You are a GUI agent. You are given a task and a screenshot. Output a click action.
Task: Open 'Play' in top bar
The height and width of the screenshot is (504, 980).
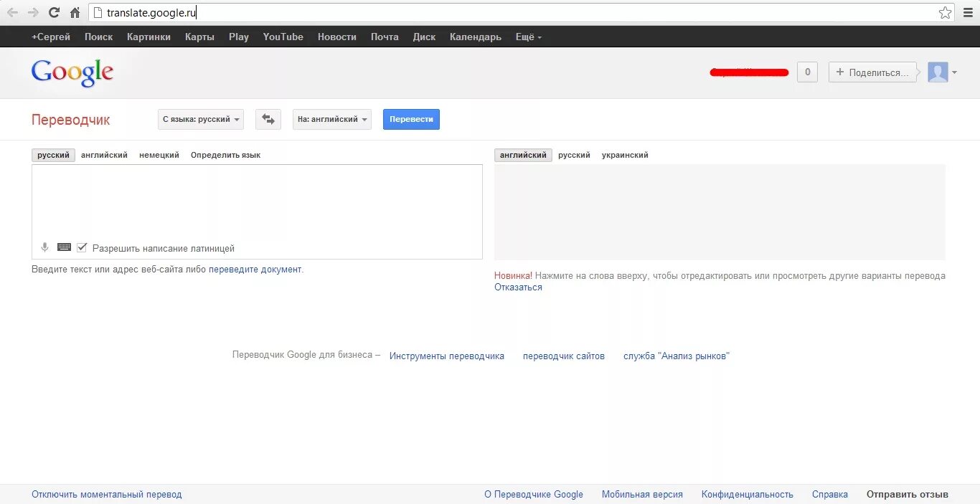point(239,37)
